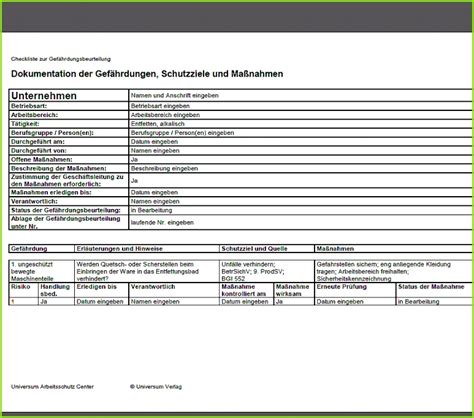Select the value 'Entfetten, alkalisch'
Screen dimensions: 474x418
(x=158, y=124)
